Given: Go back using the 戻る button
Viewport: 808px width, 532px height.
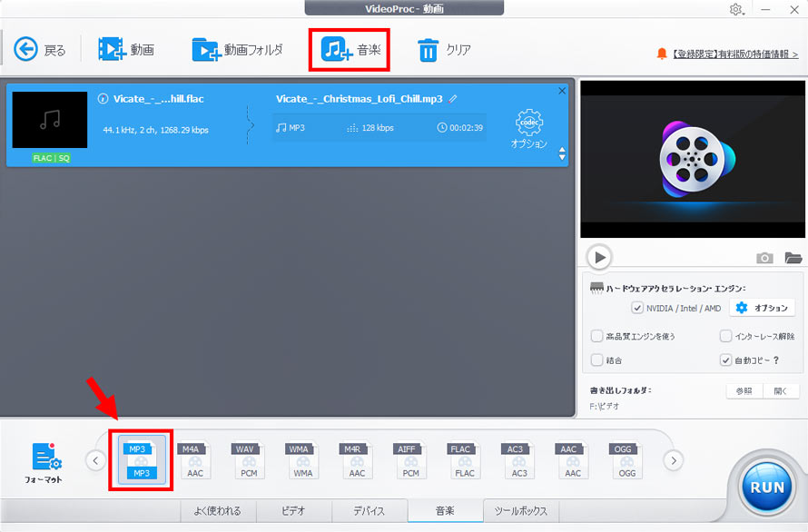Looking at the screenshot, I should 40,50.
